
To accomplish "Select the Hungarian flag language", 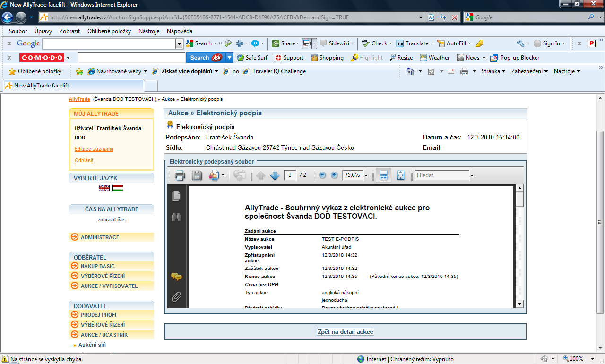I will point(118,188).
